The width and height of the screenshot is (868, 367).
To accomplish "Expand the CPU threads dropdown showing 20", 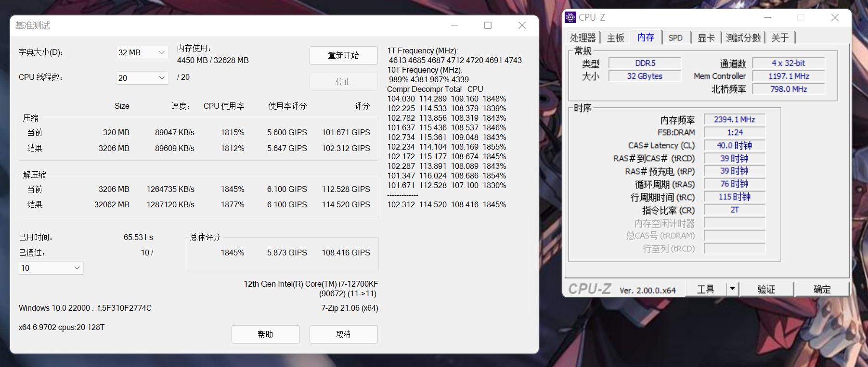I will 142,78.
